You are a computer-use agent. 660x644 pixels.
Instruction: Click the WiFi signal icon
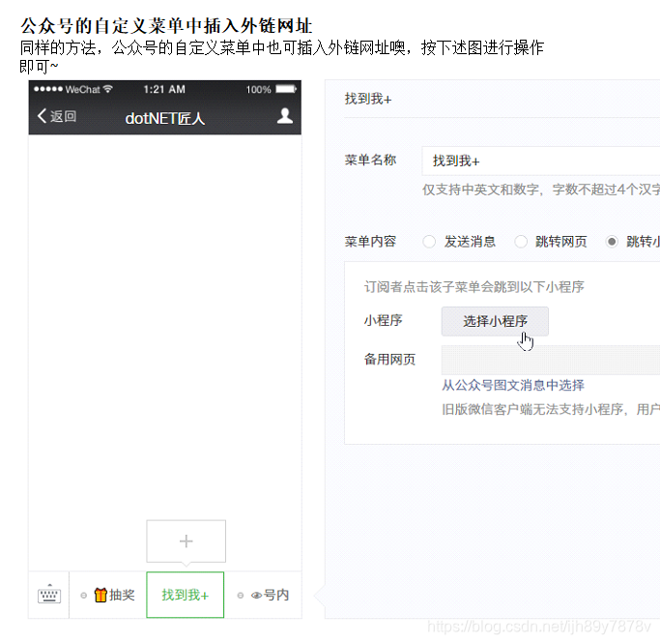pyautogui.click(x=108, y=89)
